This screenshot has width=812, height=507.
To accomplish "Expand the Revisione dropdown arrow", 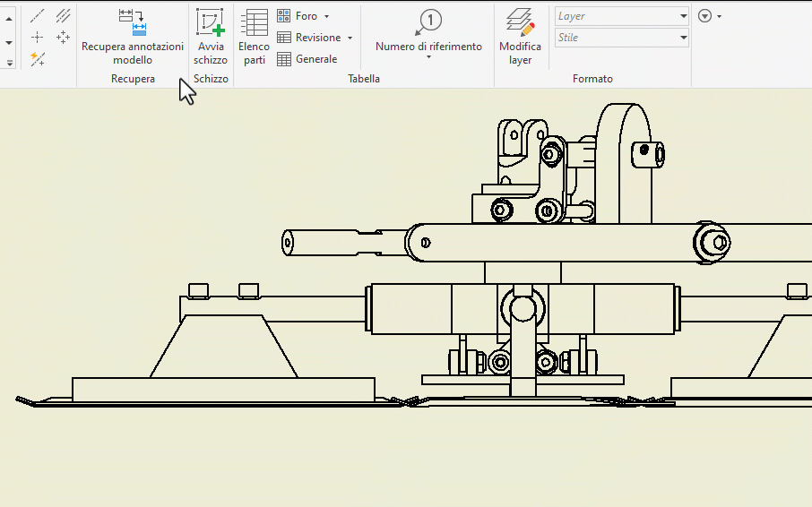I will [350, 39].
